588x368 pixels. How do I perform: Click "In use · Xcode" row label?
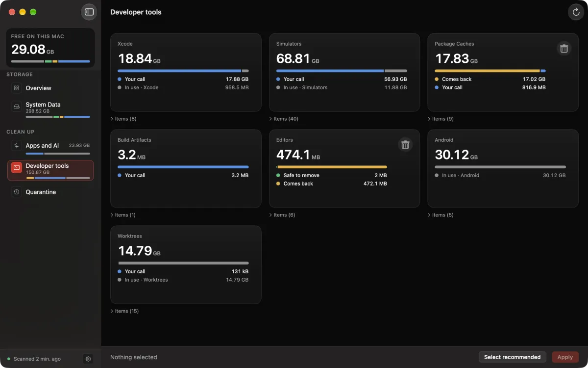[142, 87]
